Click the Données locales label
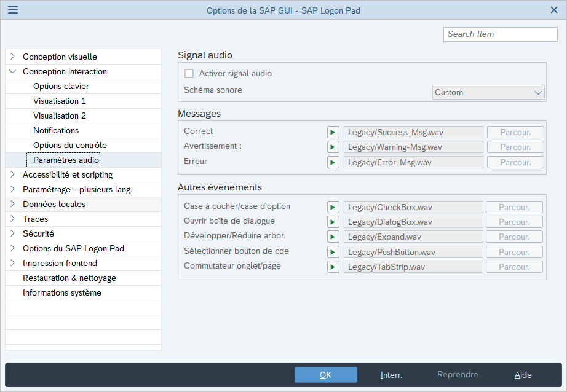Viewport: 567px width, 392px height. click(54, 204)
